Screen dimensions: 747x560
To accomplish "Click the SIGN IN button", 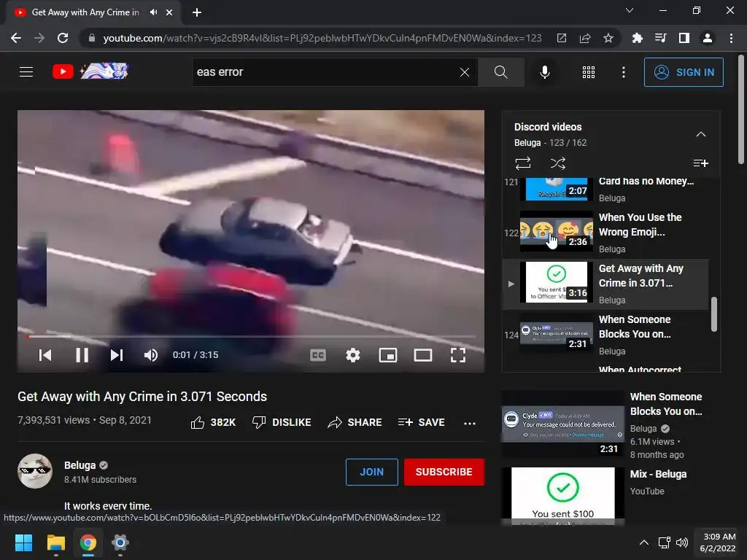I will tap(684, 72).
